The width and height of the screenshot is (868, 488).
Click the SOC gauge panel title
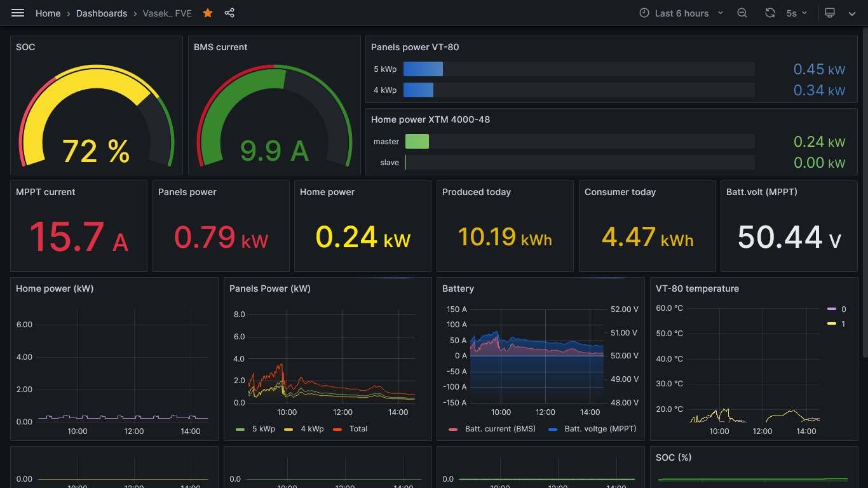[25, 47]
